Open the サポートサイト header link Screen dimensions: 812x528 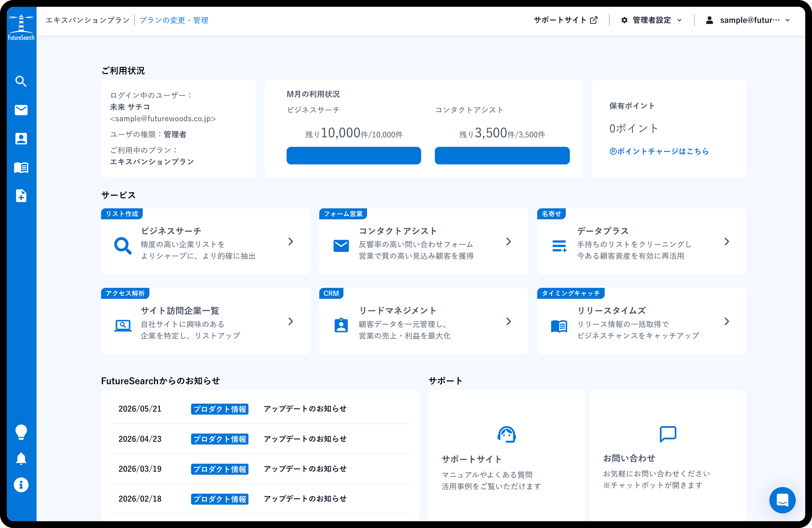coord(566,20)
